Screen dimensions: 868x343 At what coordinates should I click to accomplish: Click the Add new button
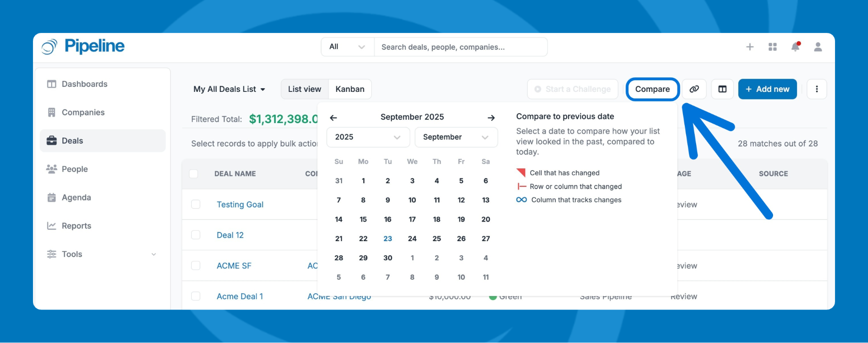(767, 89)
